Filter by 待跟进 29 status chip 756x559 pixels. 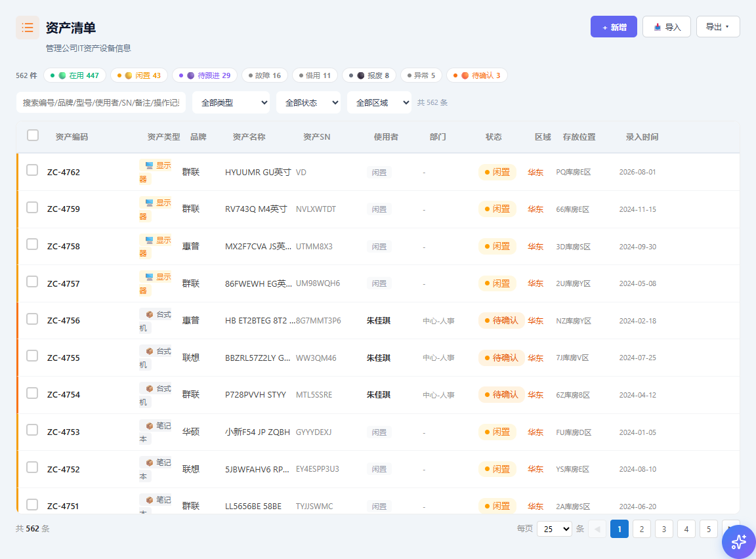[x=205, y=75]
